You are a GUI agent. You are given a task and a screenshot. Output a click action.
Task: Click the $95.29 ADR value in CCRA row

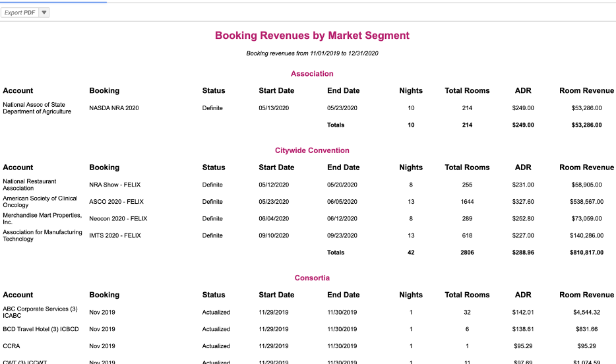(x=523, y=346)
